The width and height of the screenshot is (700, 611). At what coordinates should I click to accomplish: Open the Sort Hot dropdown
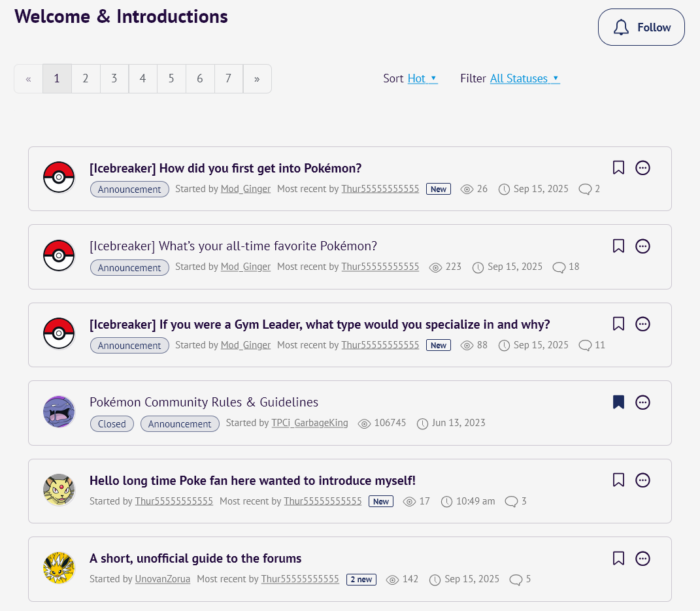tap(422, 78)
